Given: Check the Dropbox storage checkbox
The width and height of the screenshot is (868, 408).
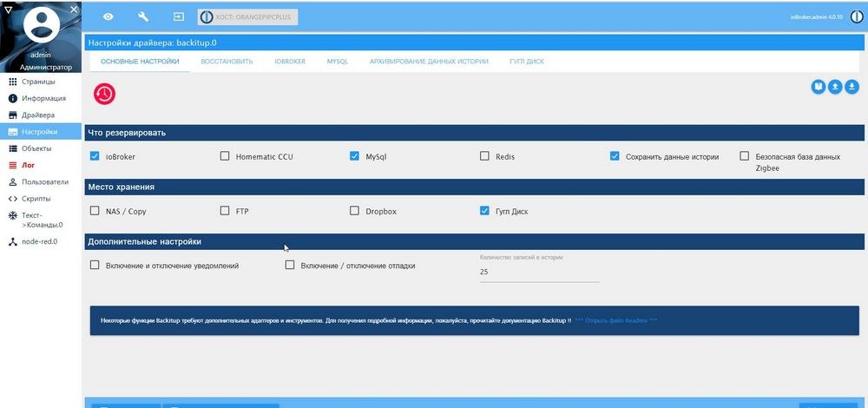Looking at the screenshot, I should pos(354,211).
